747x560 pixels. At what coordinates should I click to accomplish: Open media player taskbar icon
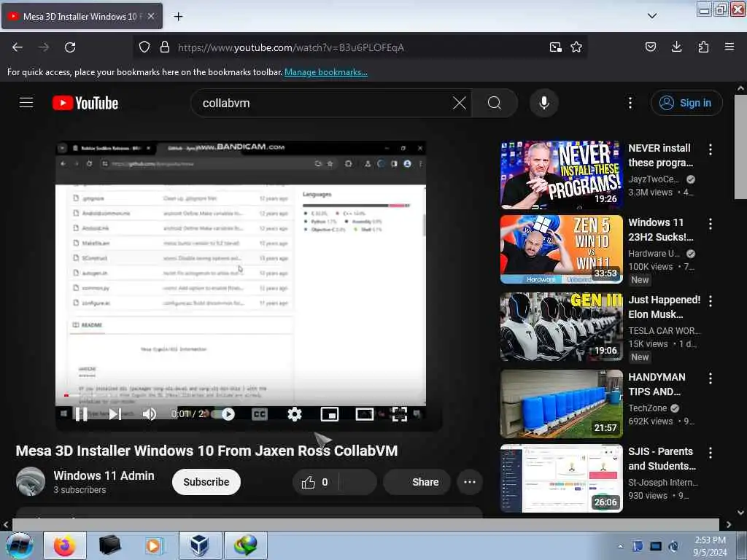point(153,545)
